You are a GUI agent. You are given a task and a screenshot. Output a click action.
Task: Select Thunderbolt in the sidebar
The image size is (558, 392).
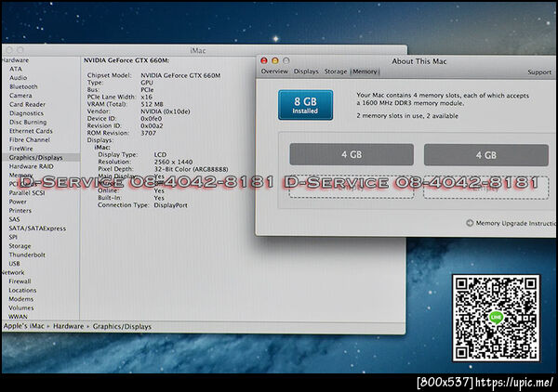tap(27, 255)
